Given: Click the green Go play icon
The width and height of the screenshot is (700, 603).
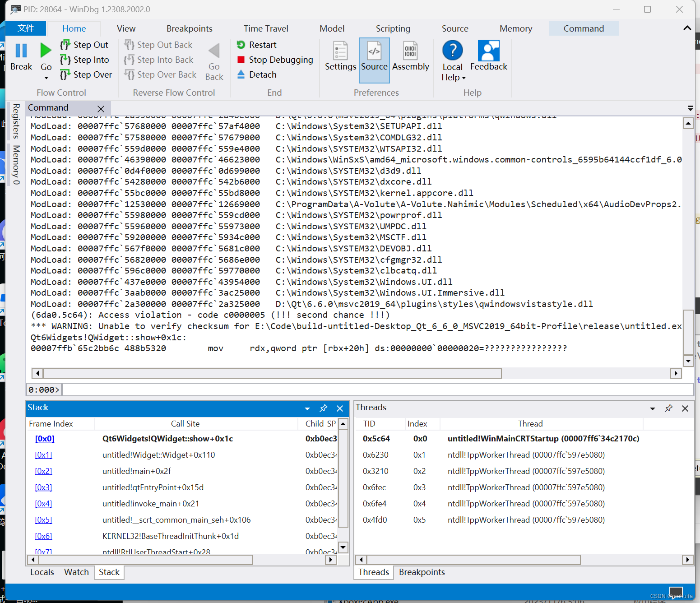Looking at the screenshot, I should [x=46, y=50].
